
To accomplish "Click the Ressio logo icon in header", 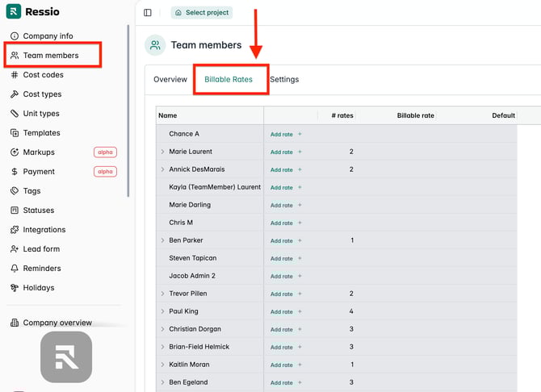I will tap(14, 12).
